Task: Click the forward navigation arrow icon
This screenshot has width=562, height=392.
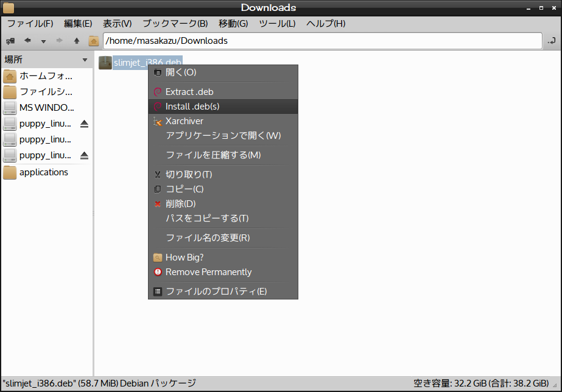Action: tap(58, 41)
